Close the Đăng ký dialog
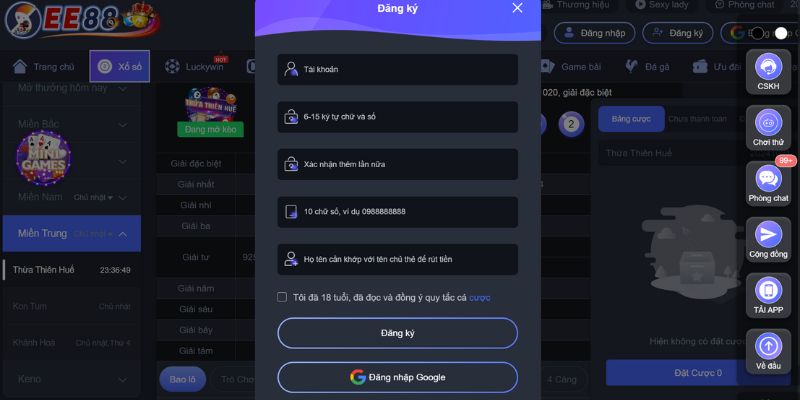The height and width of the screenshot is (400, 800). pos(517,8)
